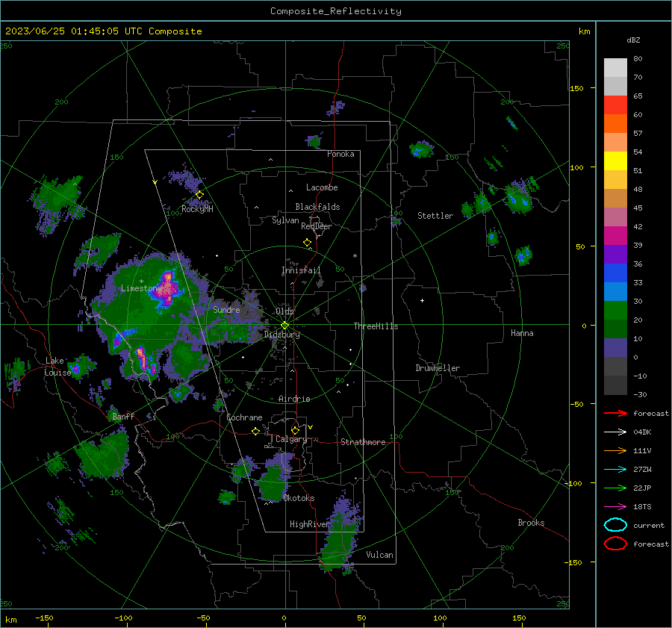Choose the magenta 18TS arrow legend icon
672x628 pixels.
coord(615,507)
